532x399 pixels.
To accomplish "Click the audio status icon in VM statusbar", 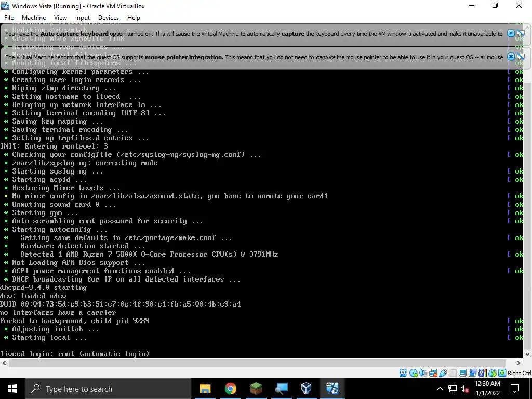I will 423,373.
